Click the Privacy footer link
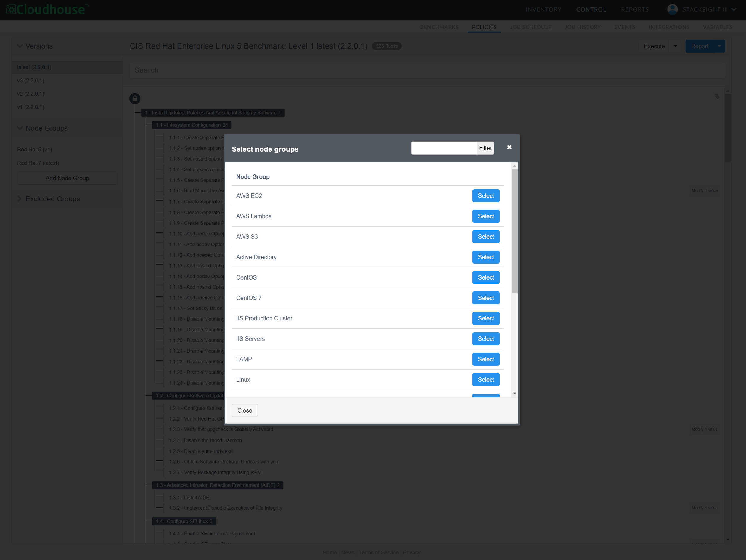The image size is (746, 560). click(x=411, y=553)
